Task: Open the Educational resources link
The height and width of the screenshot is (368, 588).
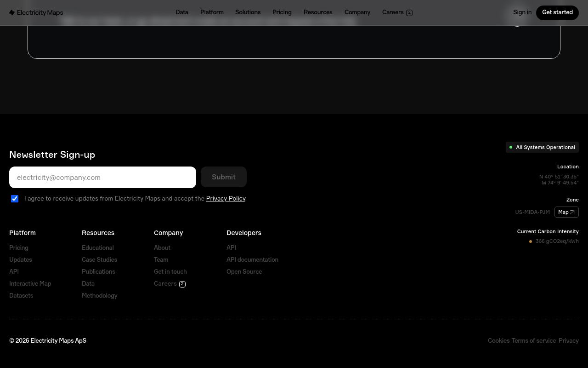Action: tap(97, 247)
